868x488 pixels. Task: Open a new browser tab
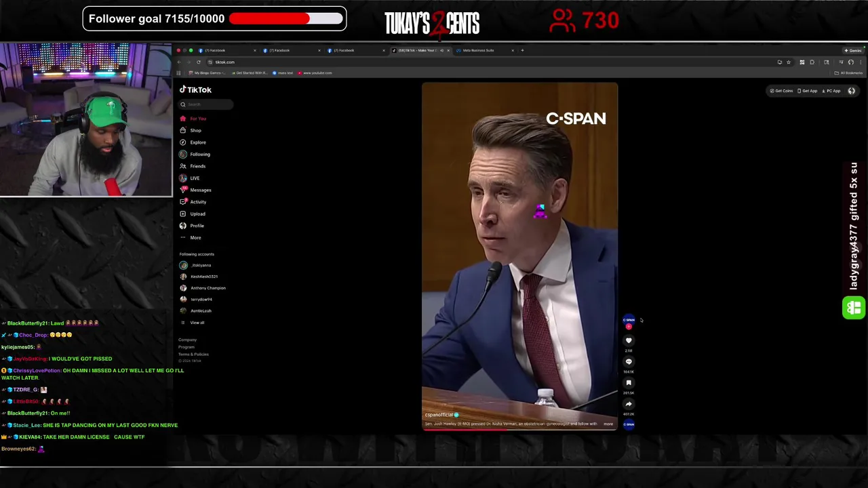coord(522,50)
